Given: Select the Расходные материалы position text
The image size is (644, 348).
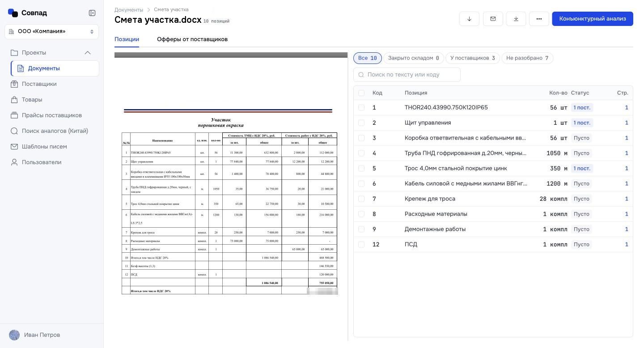Looking at the screenshot, I should click(x=436, y=214).
